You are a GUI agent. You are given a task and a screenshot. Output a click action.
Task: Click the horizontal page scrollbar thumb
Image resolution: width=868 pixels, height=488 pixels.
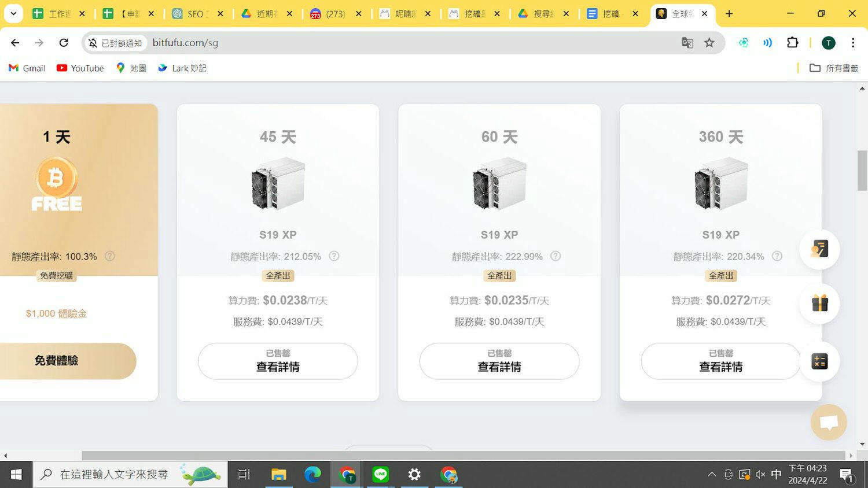[463, 456]
